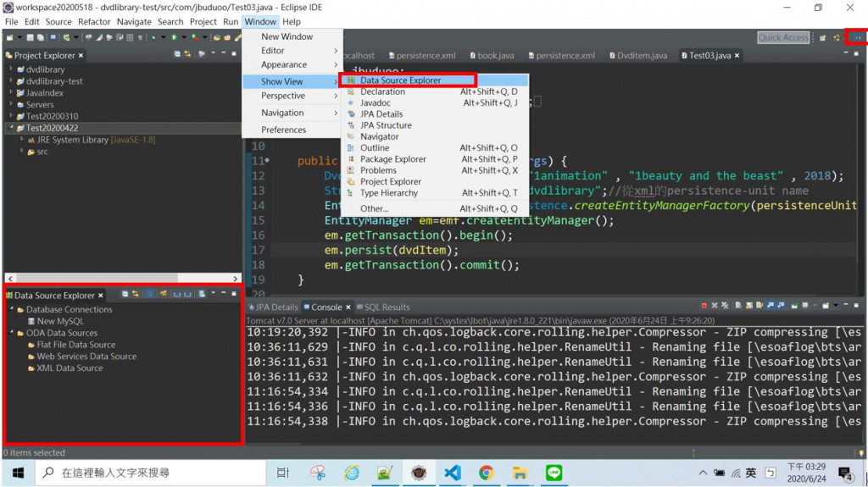Viewport: 868px width, 487px height.
Task: Click the Save toolbar icon
Action: [x=30, y=37]
